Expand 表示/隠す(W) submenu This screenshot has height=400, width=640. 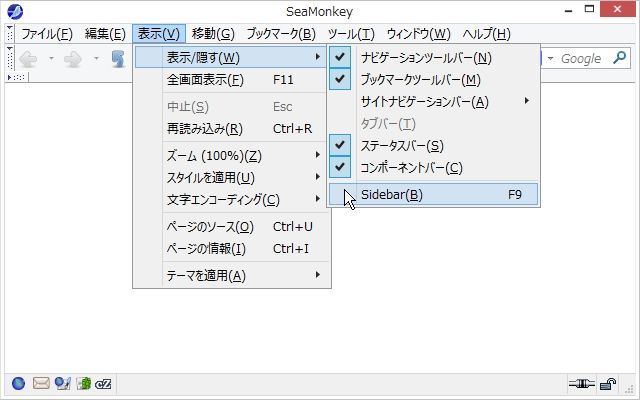tap(231, 58)
